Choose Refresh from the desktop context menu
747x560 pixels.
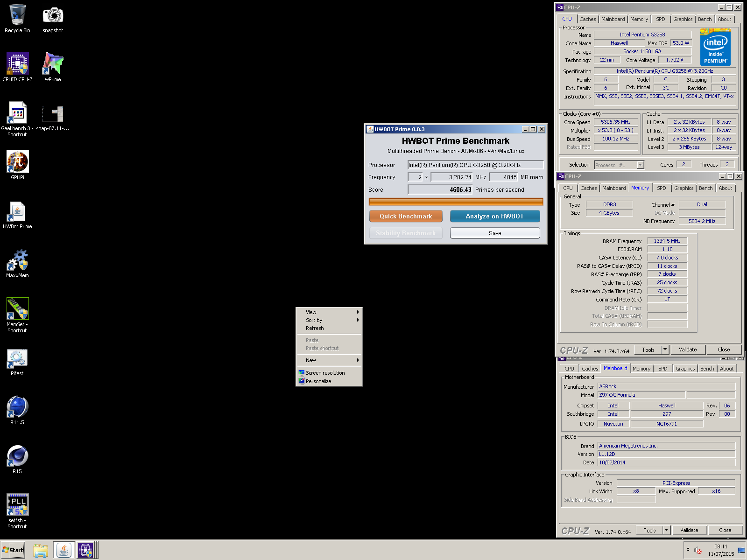(x=329, y=328)
